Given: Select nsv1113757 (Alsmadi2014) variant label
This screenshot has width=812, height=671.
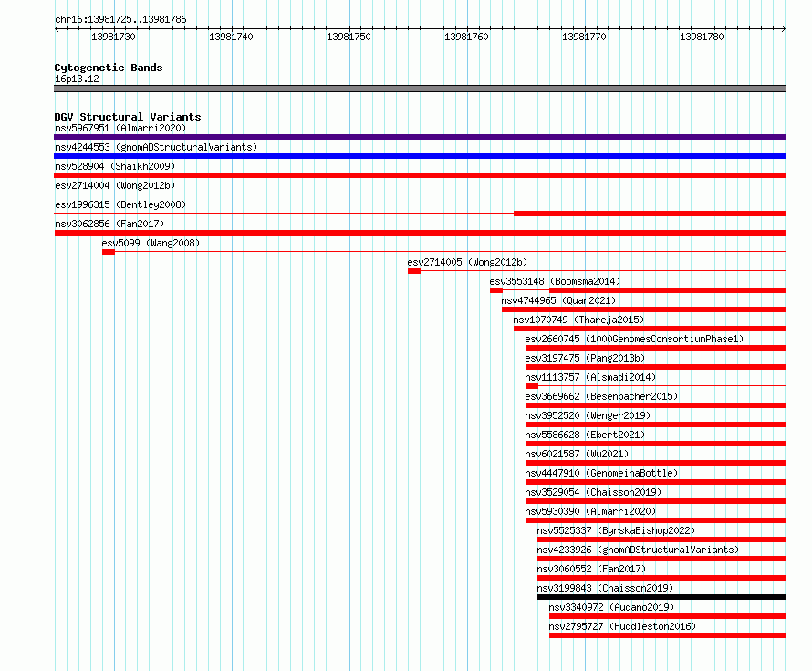Looking at the screenshot, I should [590, 377].
